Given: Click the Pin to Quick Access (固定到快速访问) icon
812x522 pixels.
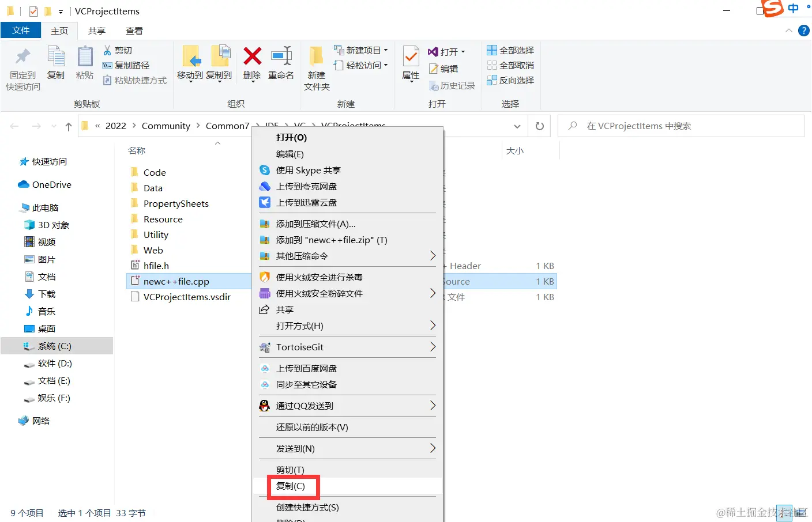Looking at the screenshot, I should click(x=23, y=57).
